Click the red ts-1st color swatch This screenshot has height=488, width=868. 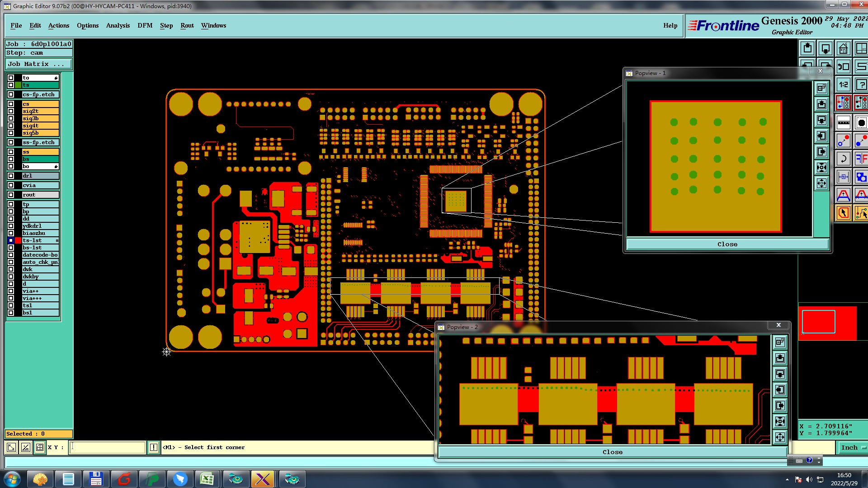click(x=18, y=240)
